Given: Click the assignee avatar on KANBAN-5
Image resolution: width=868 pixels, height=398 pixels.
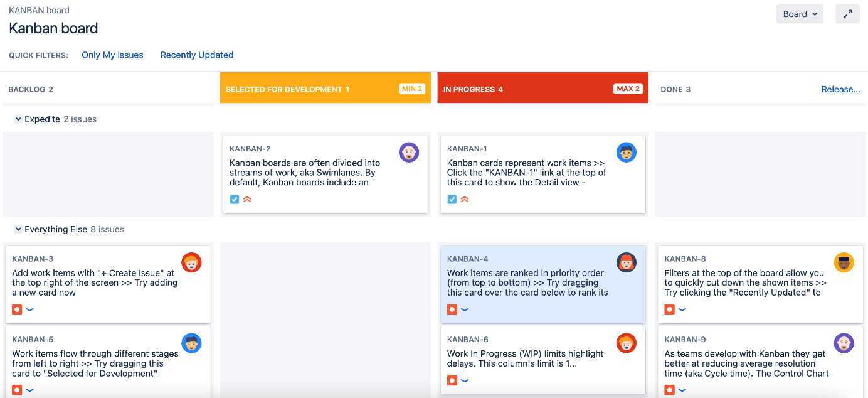Looking at the screenshot, I should point(191,343).
